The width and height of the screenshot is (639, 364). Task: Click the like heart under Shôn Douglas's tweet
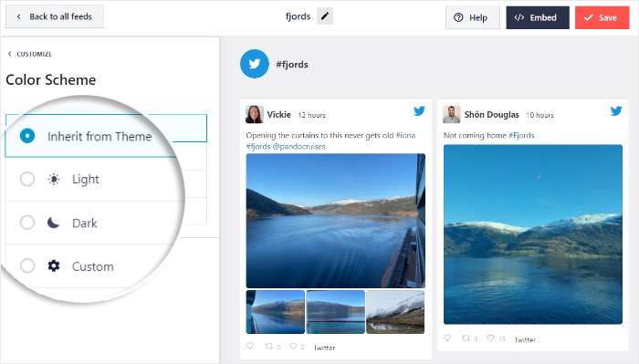(x=491, y=338)
